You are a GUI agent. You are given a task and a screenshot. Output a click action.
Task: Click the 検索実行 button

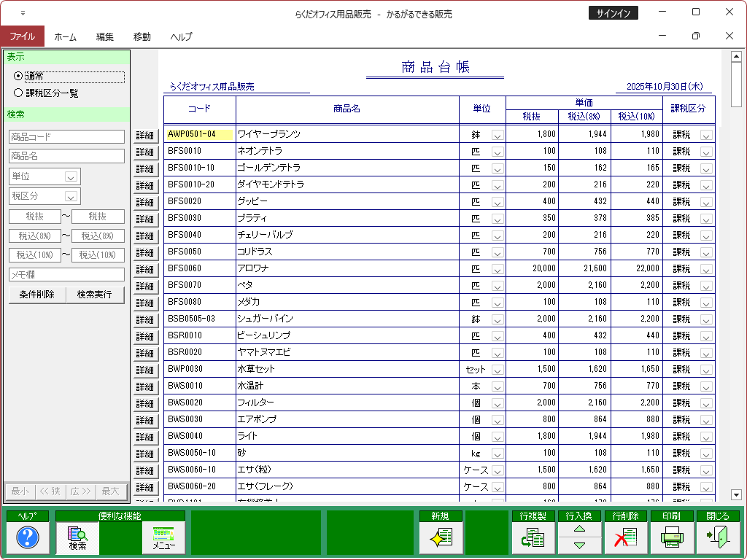pyautogui.click(x=95, y=295)
